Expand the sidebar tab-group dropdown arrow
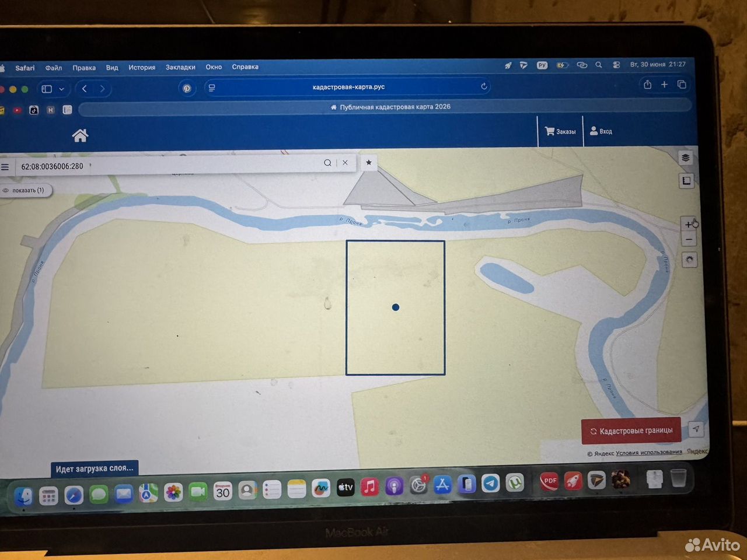Screen dimensions: 747x560 click(x=61, y=89)
